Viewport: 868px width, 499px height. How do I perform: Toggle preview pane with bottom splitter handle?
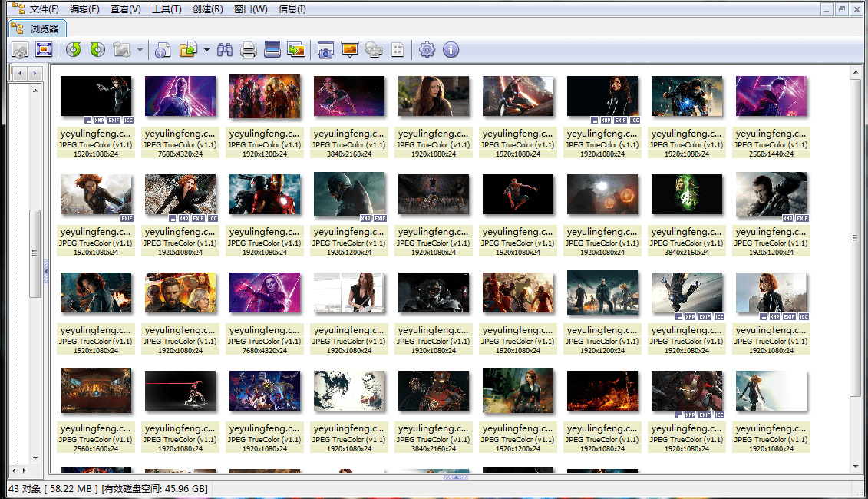click(x=456, y=477)
